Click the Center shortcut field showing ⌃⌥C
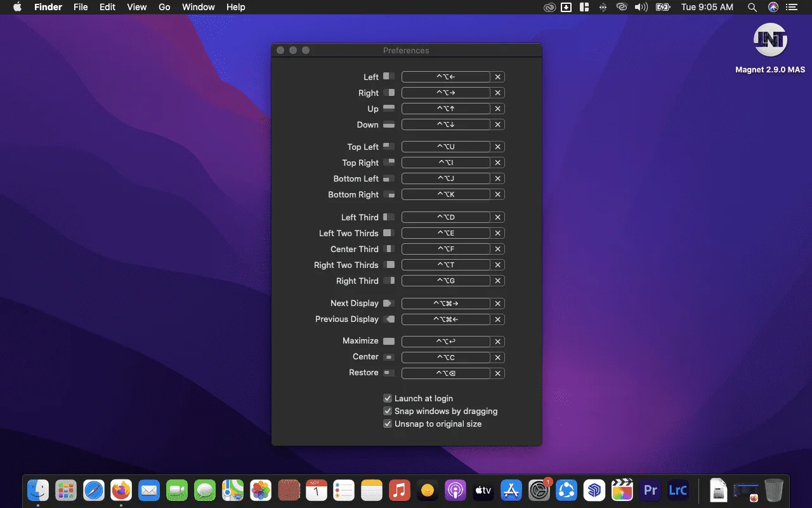 pyautogui.click(x=446, y=357)
